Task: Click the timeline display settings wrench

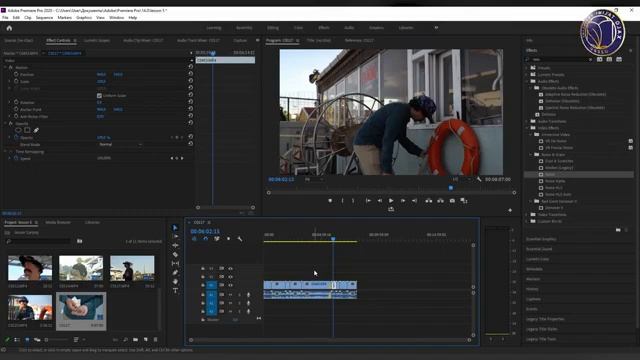Action: point(240,239)
